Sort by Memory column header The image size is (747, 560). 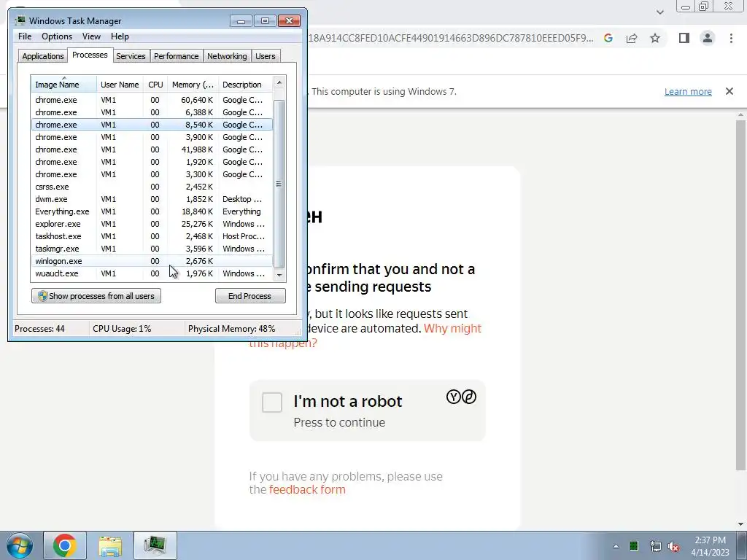tap(193, 85)
